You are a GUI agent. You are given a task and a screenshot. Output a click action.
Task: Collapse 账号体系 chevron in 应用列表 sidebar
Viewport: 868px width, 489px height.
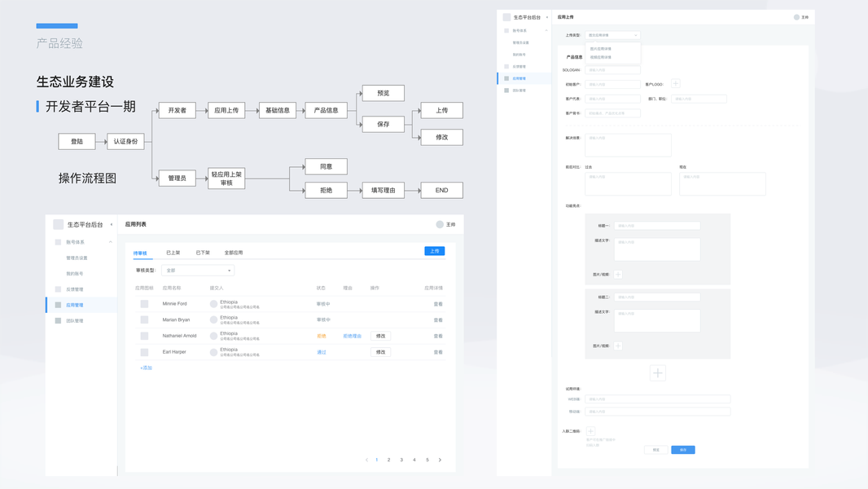click(x=110, y=242)
